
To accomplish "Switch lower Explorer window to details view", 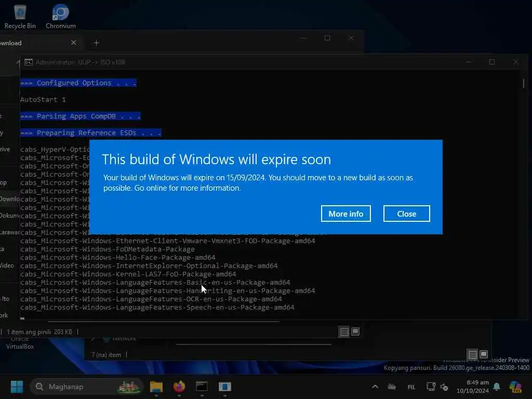I will point(472,354).
